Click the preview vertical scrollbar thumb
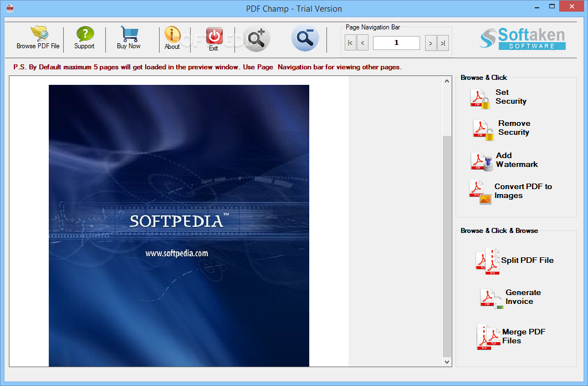Image resolution: width=588 pixels, height=386 pixels. (x=447, y=246)
